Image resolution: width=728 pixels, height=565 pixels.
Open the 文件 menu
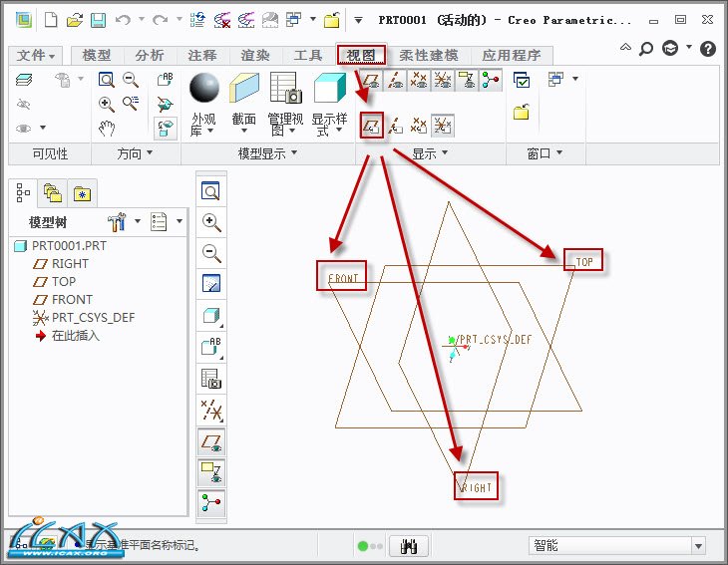36,55
